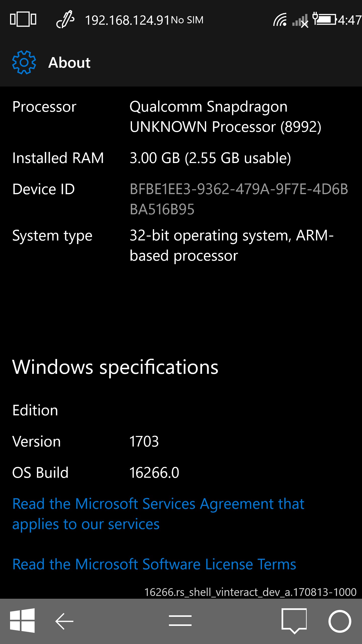Go back using the back arrow
This screenshot has width=362, height=644.
[64, 621]
